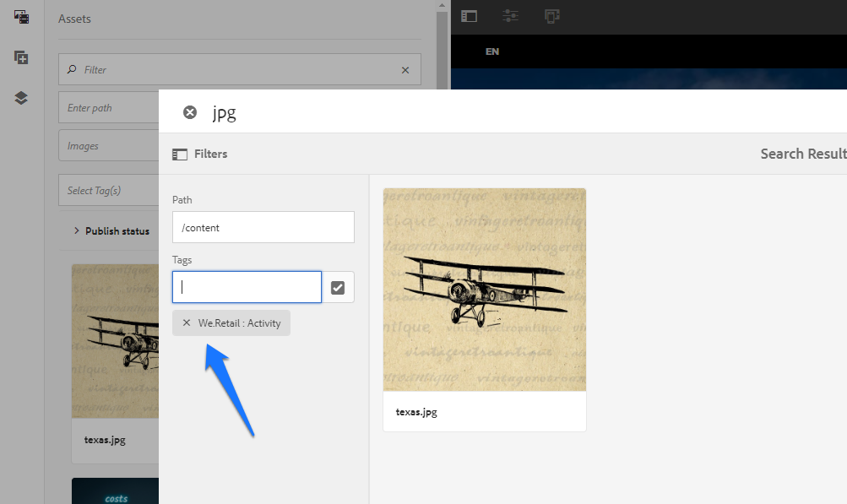The width and height of the screenshot is (847, 504).
Task: Open the page properties sliders icon
Action: (510, 15)
